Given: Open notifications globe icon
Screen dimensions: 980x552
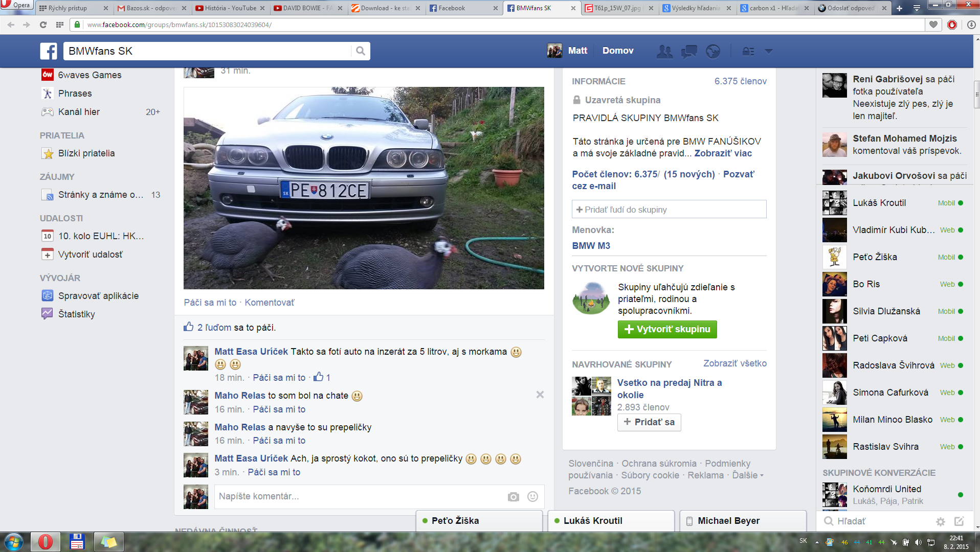Looking at the screenshot, I should pyautogui.click(x=712, y=51).
